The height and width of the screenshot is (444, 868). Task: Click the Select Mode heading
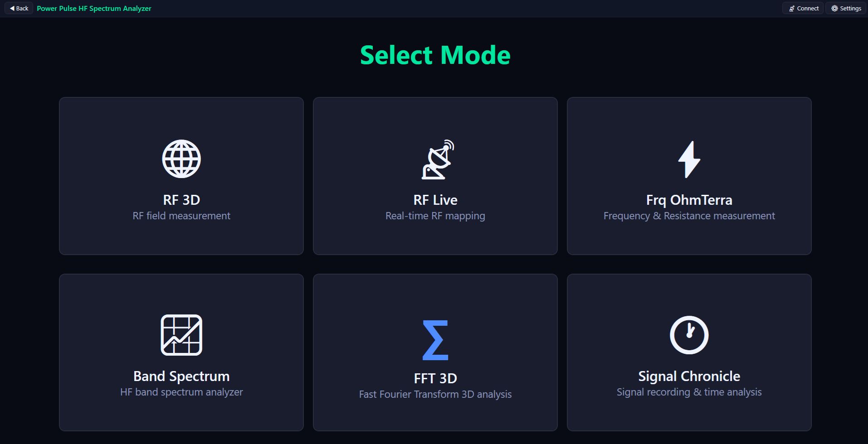(435, 55)
